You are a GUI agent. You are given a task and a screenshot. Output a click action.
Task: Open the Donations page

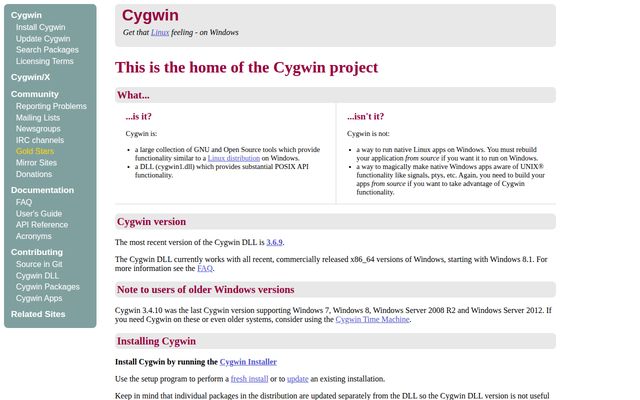click(x=34, y=174)
